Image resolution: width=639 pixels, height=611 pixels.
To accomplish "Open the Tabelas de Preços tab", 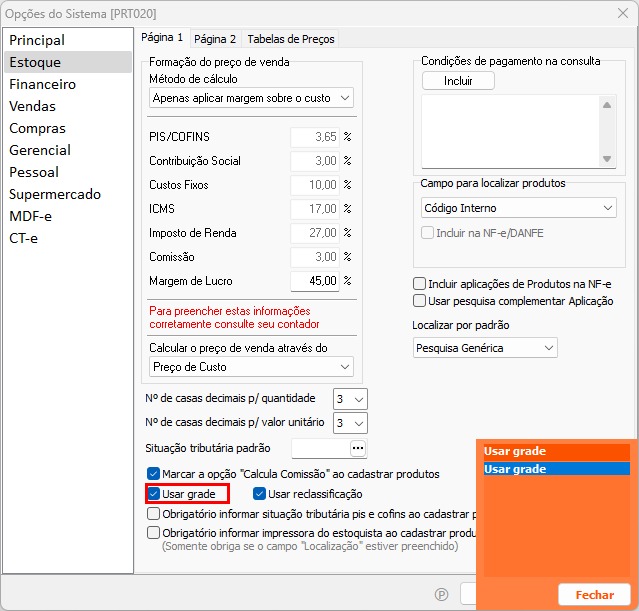I will (291, 39).
